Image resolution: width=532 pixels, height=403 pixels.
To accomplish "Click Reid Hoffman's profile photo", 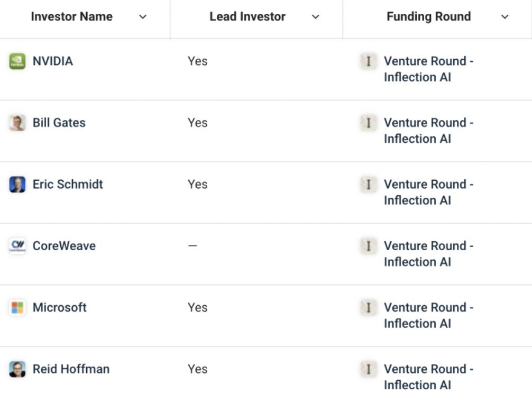I will pyautogui.click(x=17, y=369).
